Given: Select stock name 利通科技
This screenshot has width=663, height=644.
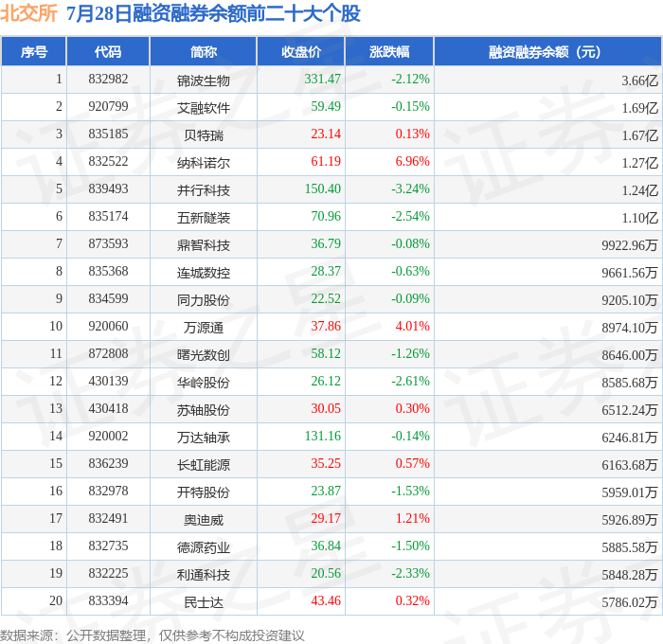Looking at the screenshot, I should tap(204, 575).
